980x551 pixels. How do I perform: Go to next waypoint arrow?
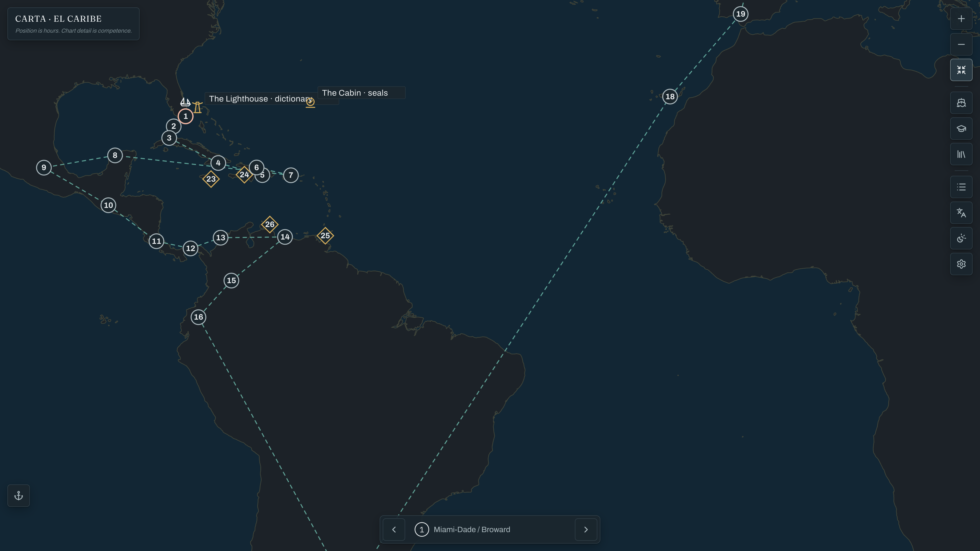(586, 529)
